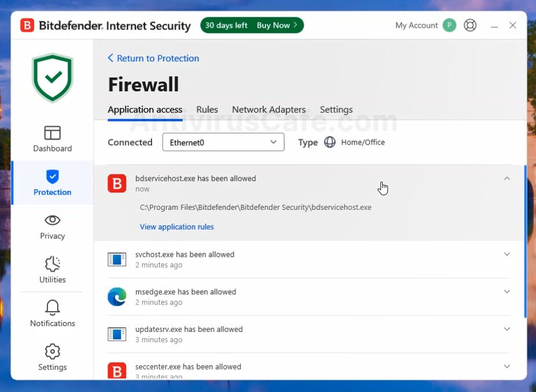The image size is (536, 392).
Task: Collapse the bdservicehost.exe entry chevron
Action: [x=507, y=179]
